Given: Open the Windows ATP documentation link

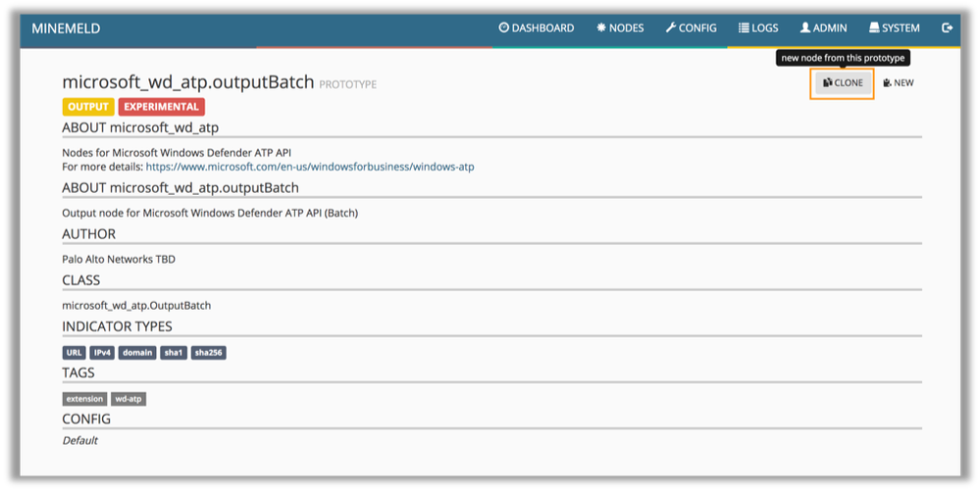Looking at the screenshot, I should click(309, 167).
